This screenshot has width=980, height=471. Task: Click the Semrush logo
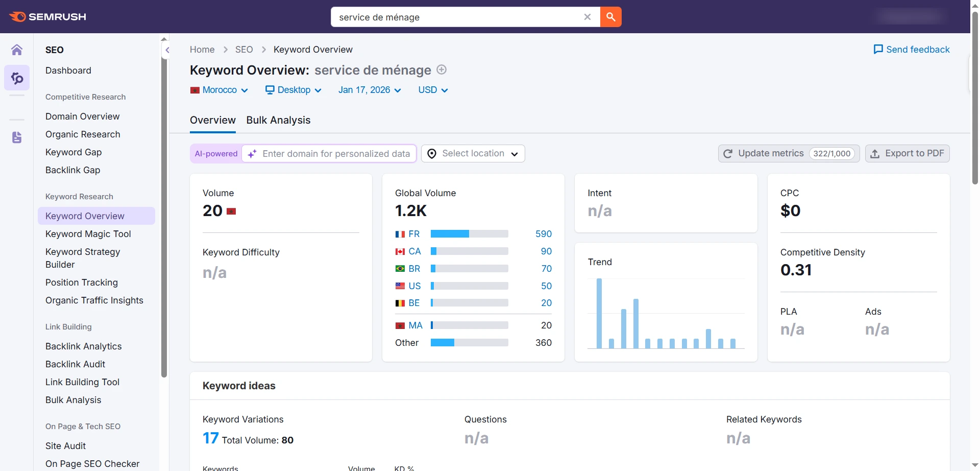[x=47, y=16]
